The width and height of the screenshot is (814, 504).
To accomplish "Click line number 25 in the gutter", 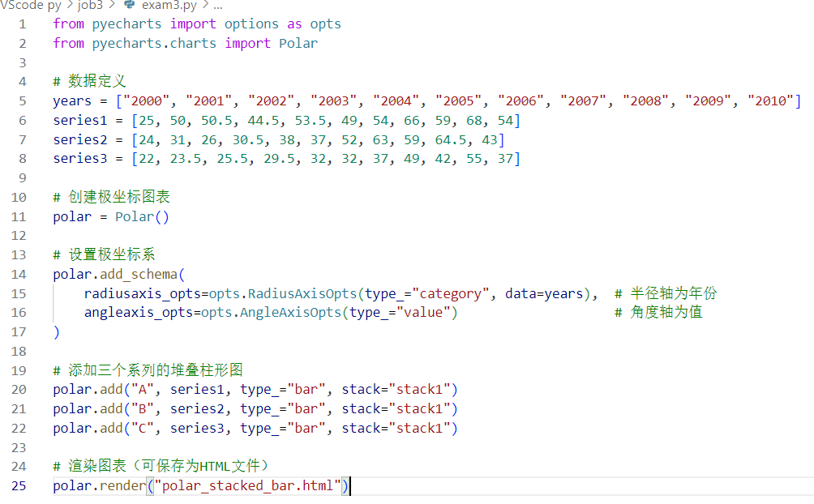I will tap(19, 486).
